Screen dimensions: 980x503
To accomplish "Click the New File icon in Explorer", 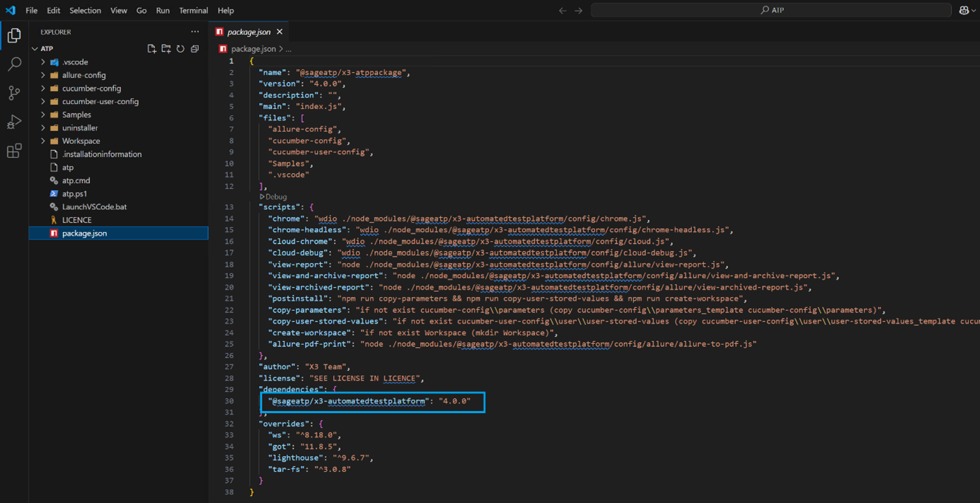I will point(151,49).
